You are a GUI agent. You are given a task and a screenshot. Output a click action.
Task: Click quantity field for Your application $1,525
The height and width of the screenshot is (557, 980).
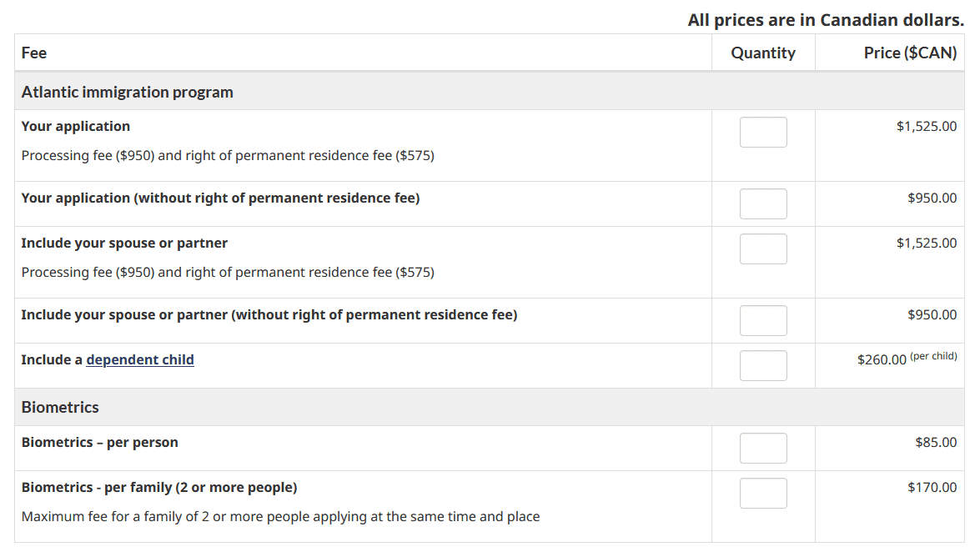pos(763,132)
